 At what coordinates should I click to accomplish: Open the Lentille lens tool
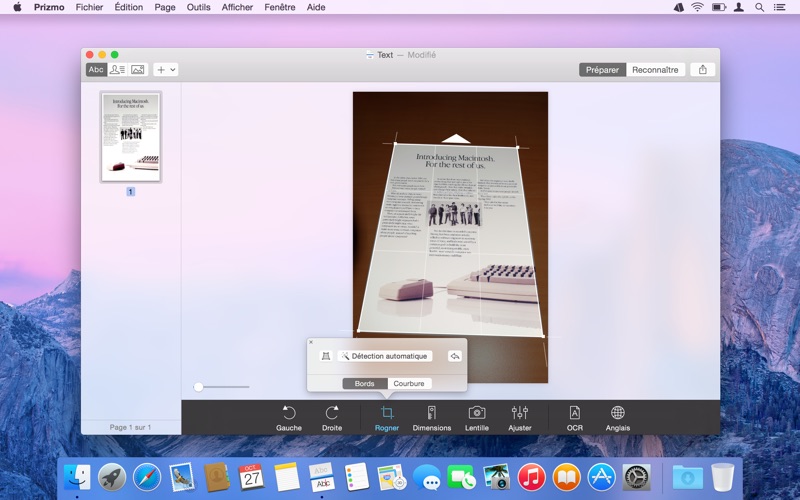pyautogui.click(x=477, y=418)
